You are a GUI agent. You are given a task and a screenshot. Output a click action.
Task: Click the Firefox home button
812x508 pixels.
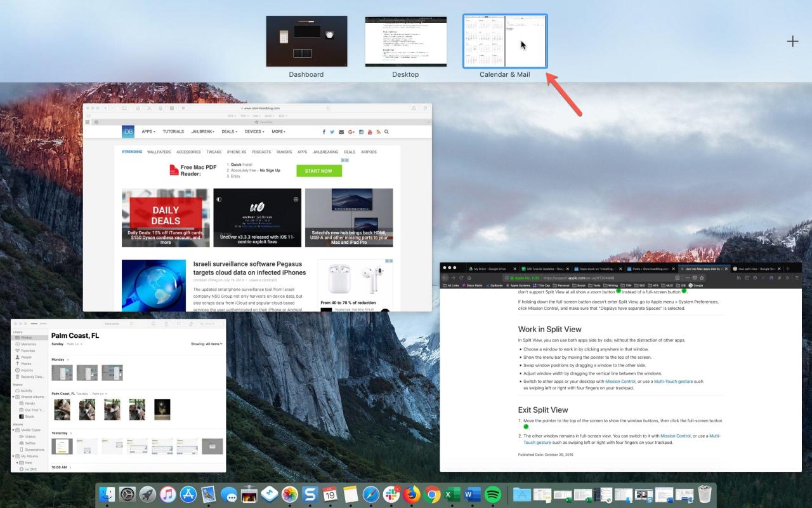tap(469, 277)
